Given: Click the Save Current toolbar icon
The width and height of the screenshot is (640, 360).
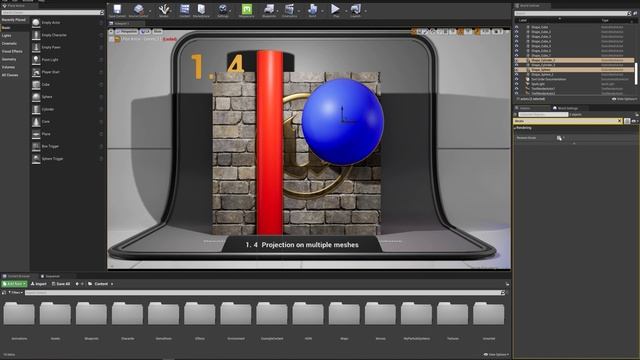Looking at the screenshot, I should tap(118, 10).
